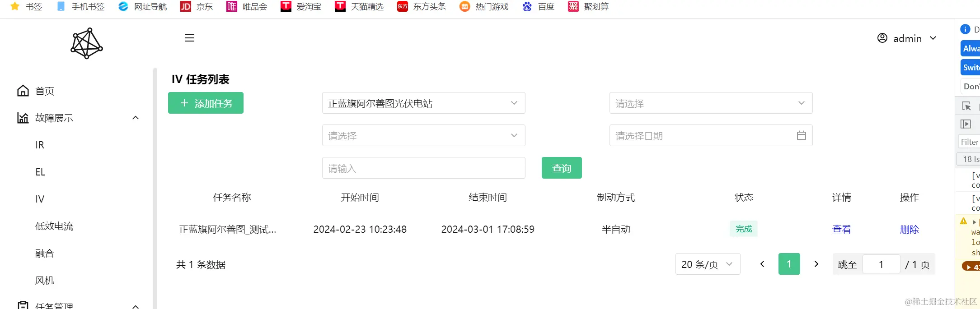Screen dimensions: 980x309
Task: Open the IR menu item
Action: tap(40, 145)
